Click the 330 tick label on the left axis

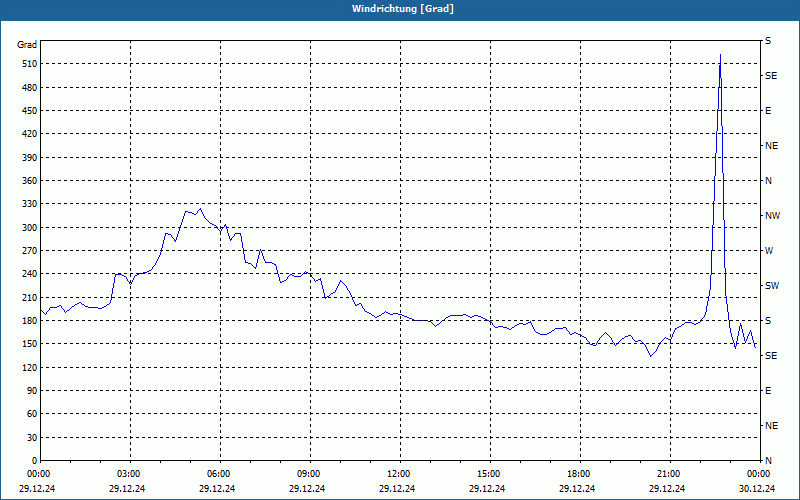coord(30,204)
